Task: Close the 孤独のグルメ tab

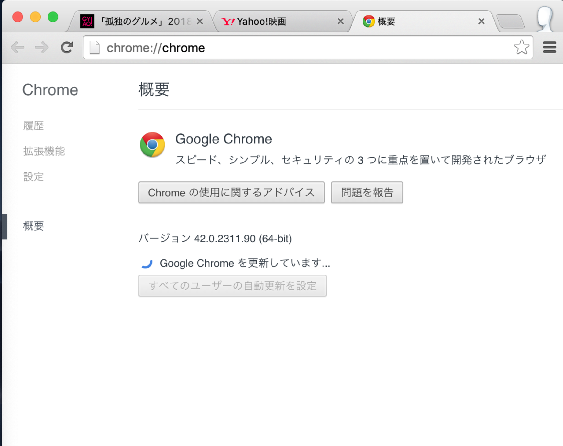Action: pyautogui.click(x=200, y=22)
